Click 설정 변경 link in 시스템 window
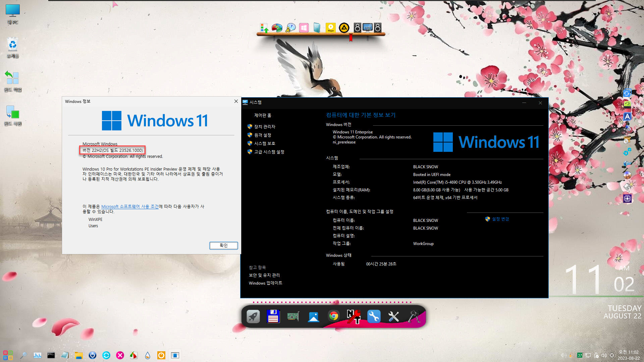This screenshot has width=644, height=362. click(500, 219)
